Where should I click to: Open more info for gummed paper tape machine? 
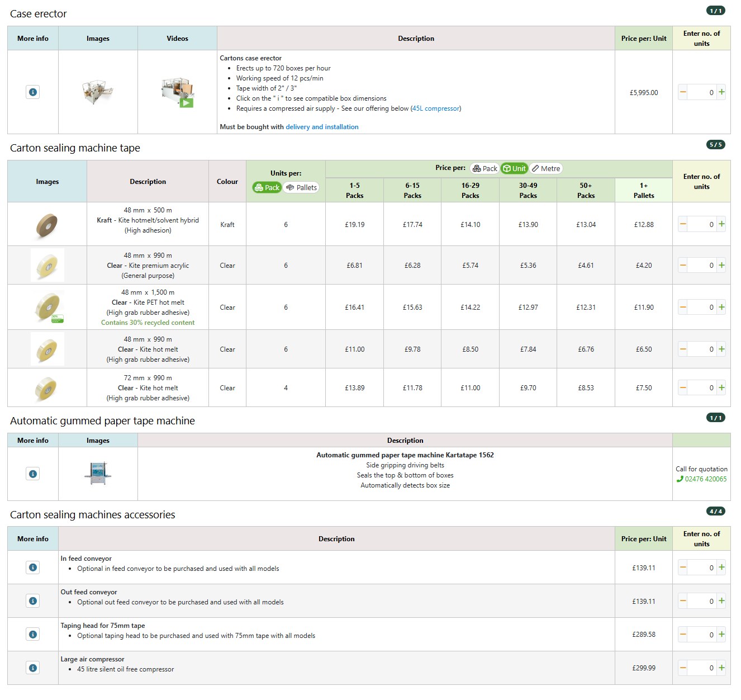(33, 474)
